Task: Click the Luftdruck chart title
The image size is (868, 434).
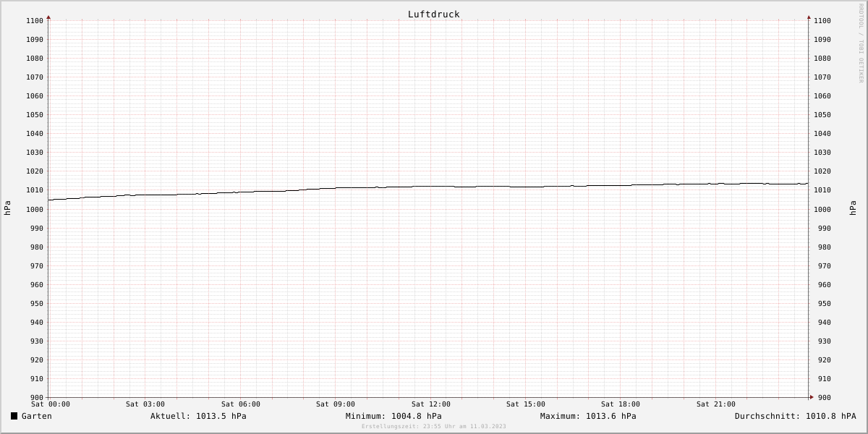Action: (x=433, y=14)
